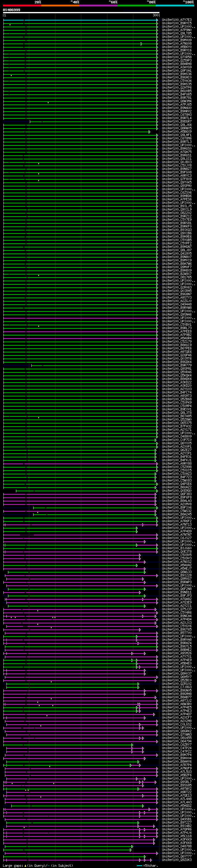Click hit label UniRef100_A5AUR4
The image size is (197, 868).
coord(177,338)
